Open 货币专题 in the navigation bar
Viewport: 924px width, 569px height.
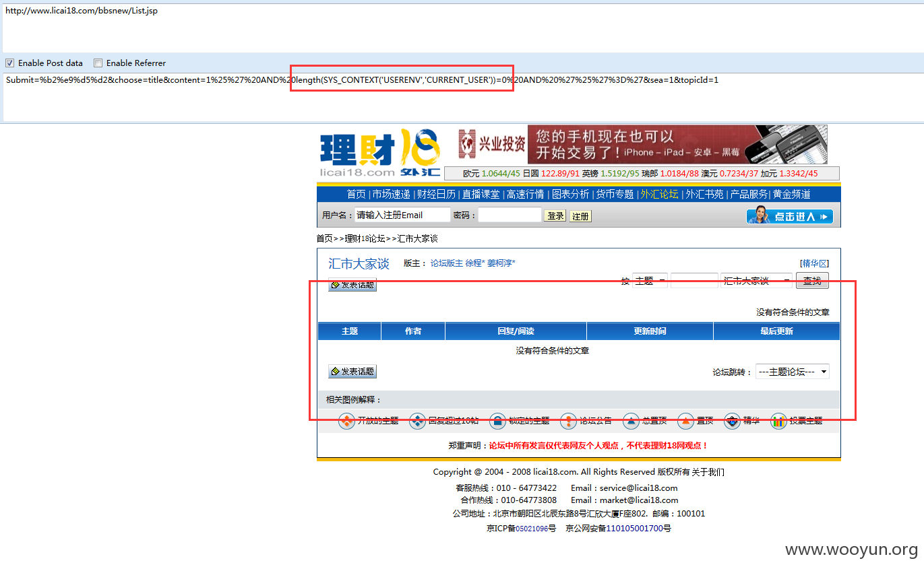615,194
